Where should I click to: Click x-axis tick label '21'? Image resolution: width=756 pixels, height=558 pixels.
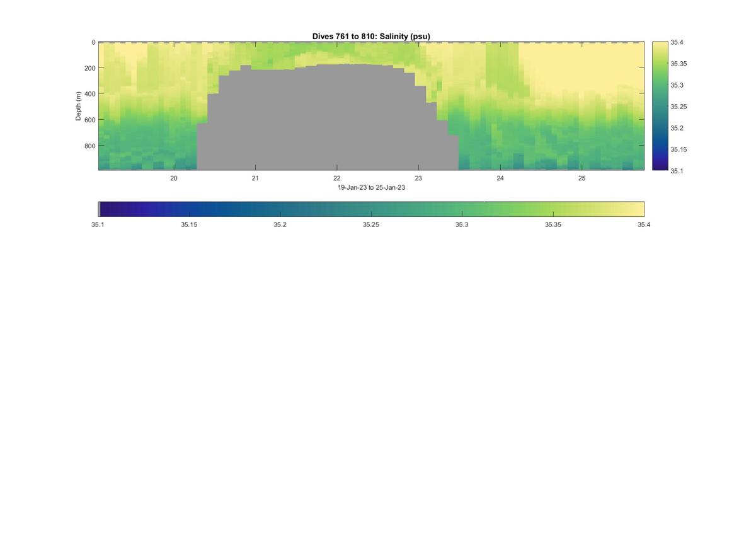coord(255,178)
